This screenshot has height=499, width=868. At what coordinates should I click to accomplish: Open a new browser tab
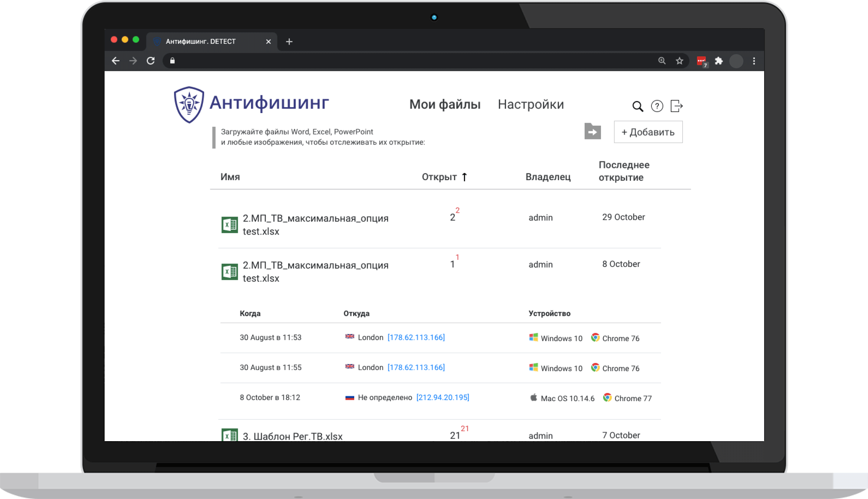pyautogui.click(x=289, y=42)
